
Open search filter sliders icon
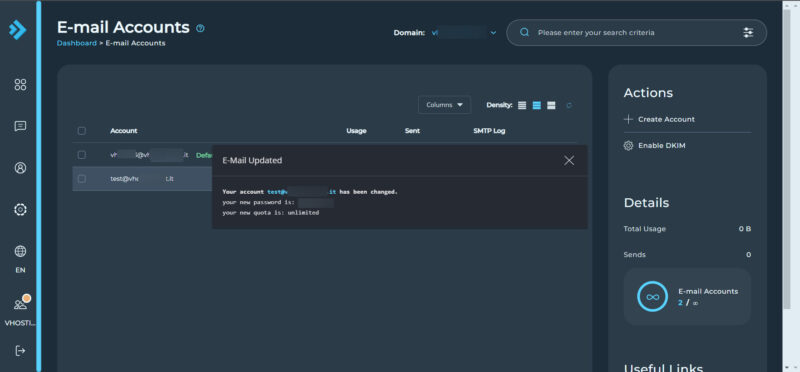[x=748, y=33]
